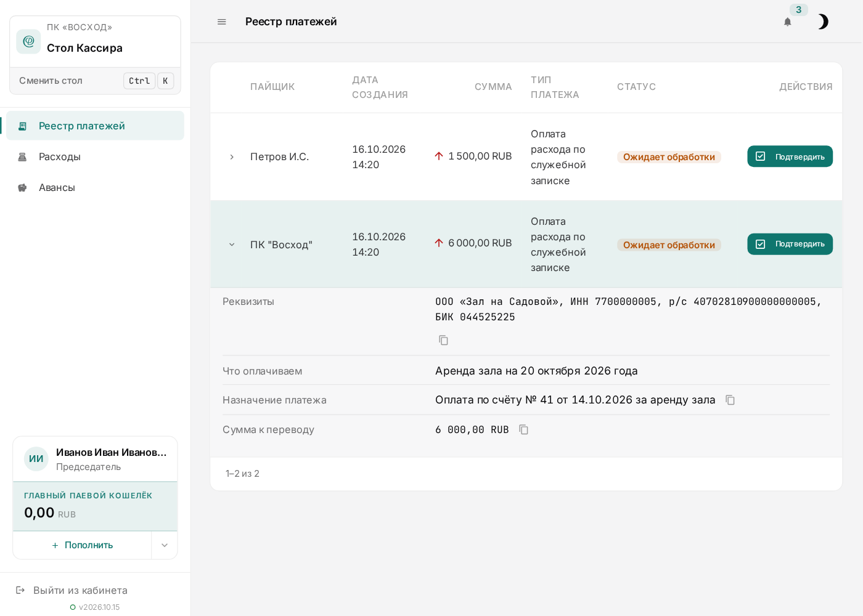The width and height of the screenshot is (863, 616).
Task: Open notifications bell with badge 3
Action: tap(788, 22)
